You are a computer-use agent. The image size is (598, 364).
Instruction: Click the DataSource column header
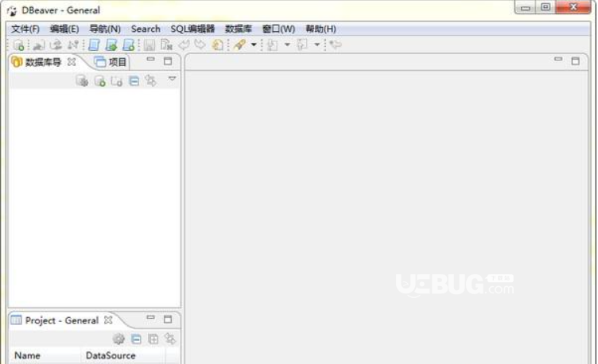point(123,355)
